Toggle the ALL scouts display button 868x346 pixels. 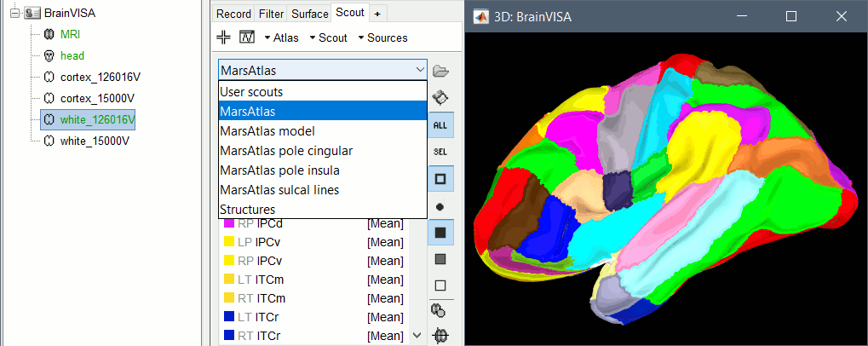tap(440, 124)
